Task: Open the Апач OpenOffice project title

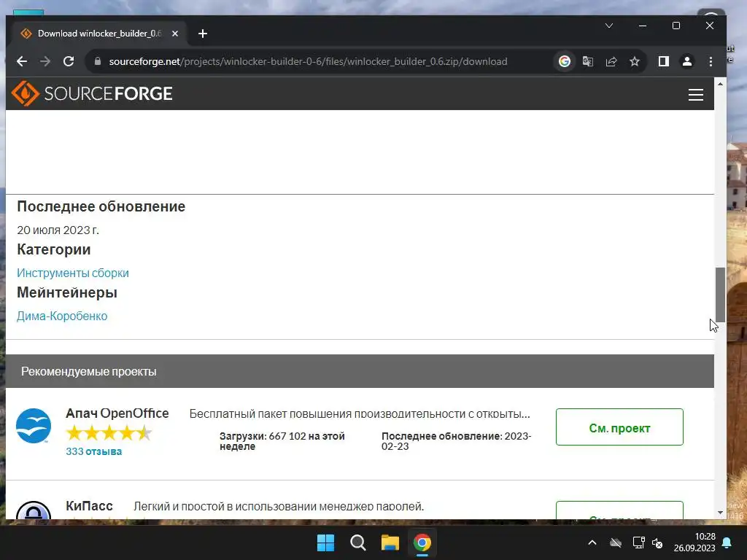Action: pos(117,413)
